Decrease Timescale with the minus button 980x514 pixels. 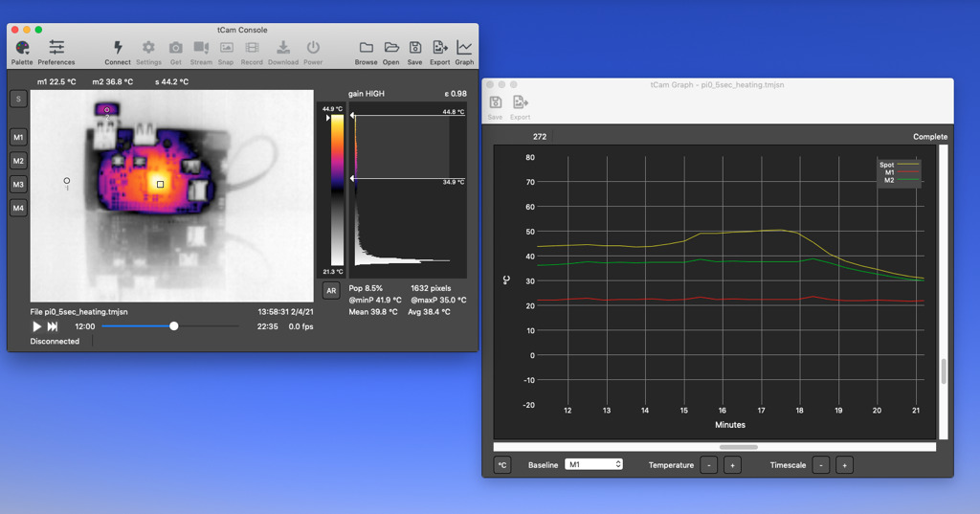pyautogui.click(x=820, y=464)
